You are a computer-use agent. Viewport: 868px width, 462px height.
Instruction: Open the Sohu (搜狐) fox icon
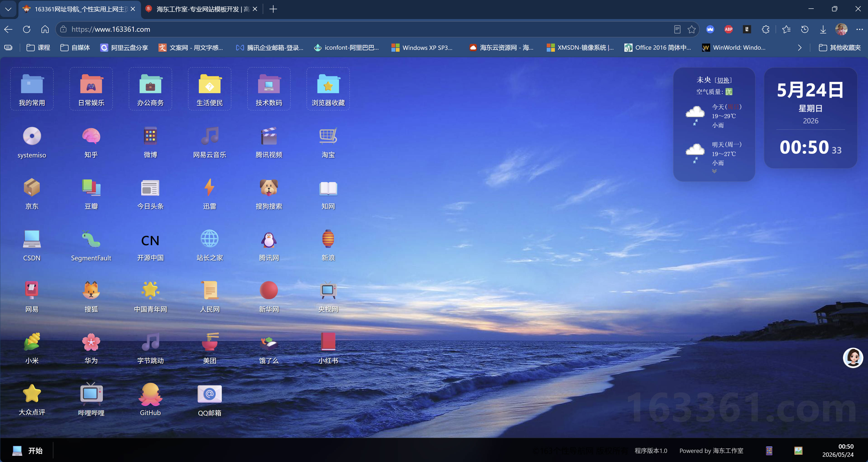click(x=91, y=290)
